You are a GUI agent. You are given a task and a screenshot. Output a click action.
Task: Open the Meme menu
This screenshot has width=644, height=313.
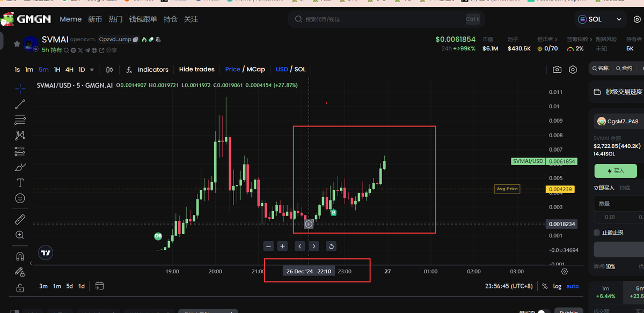(x=70, y=19)
